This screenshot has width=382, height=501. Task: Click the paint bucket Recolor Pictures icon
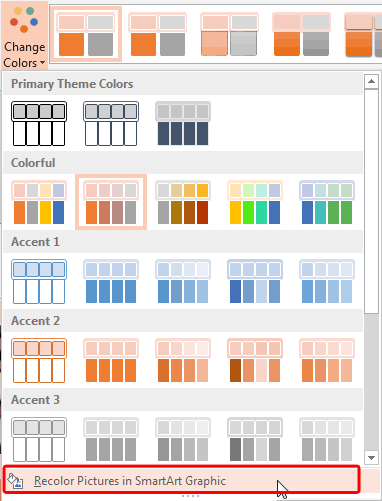coord(15,481)
